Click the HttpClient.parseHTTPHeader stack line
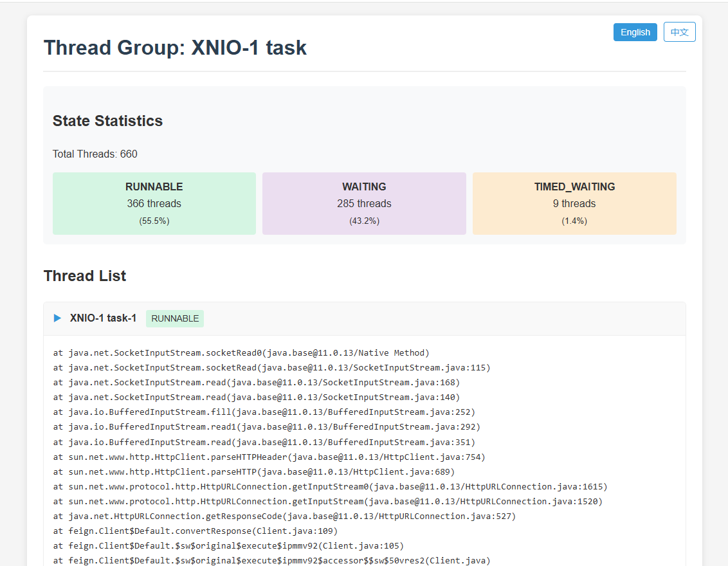Viewport: 728px width, 566px height. [269, 457]
